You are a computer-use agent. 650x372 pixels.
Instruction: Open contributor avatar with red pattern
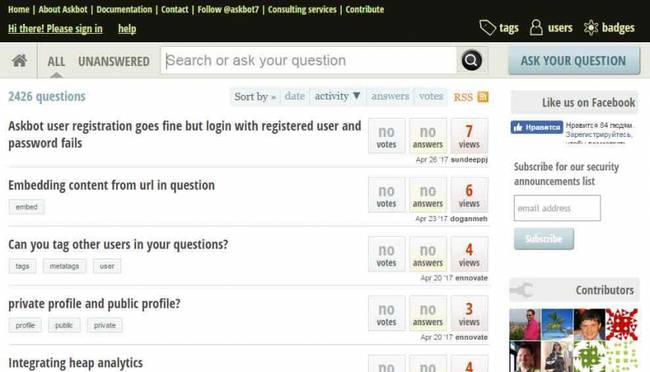pos(622,324)
